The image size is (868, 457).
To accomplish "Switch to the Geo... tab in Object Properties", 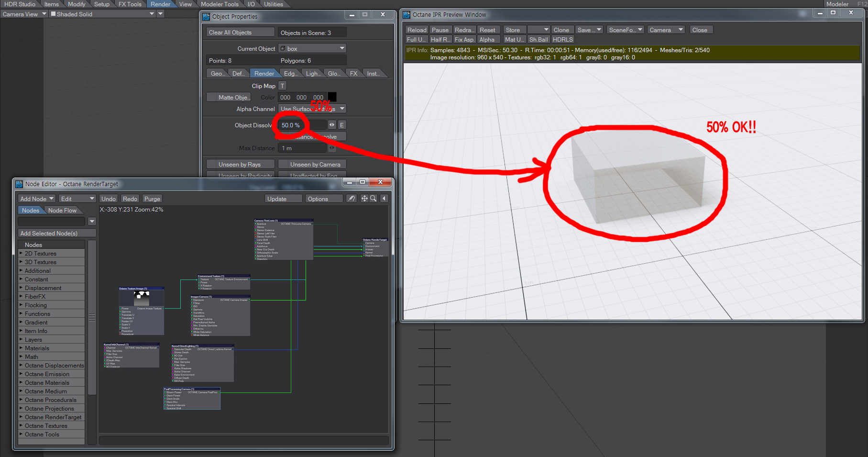I will coord(217,73).
